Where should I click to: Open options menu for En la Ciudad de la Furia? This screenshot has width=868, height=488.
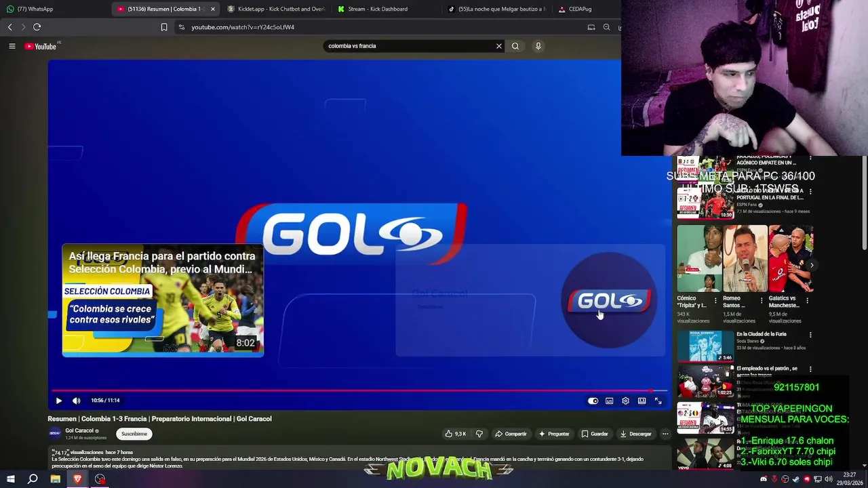(810, 335)
